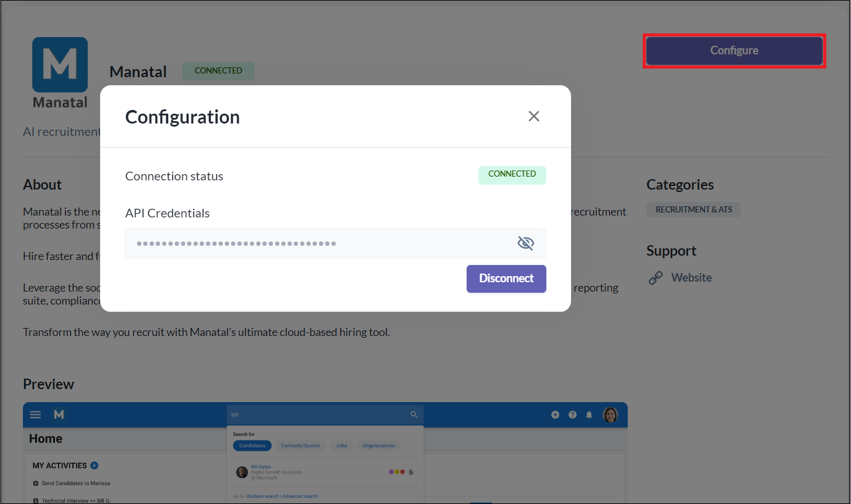Click the plus circle icon in preview header
This screenshot has width=851, height=504.
click(555, 415)
